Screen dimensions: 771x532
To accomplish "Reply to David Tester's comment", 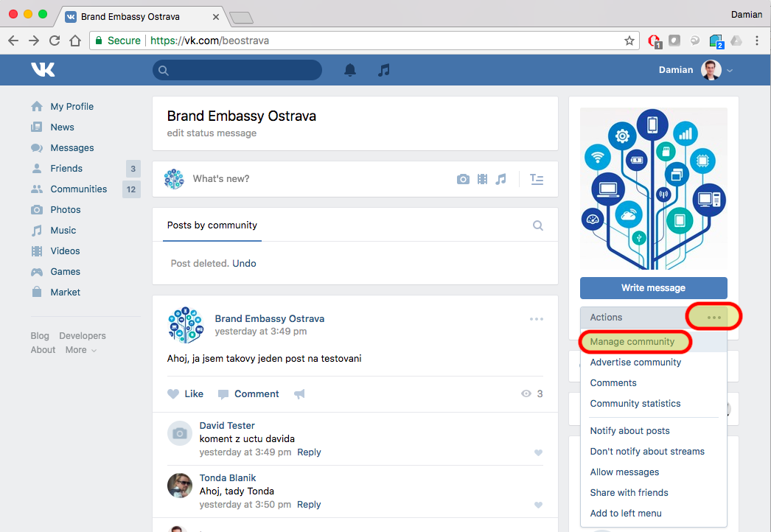I will pos(309,452).
